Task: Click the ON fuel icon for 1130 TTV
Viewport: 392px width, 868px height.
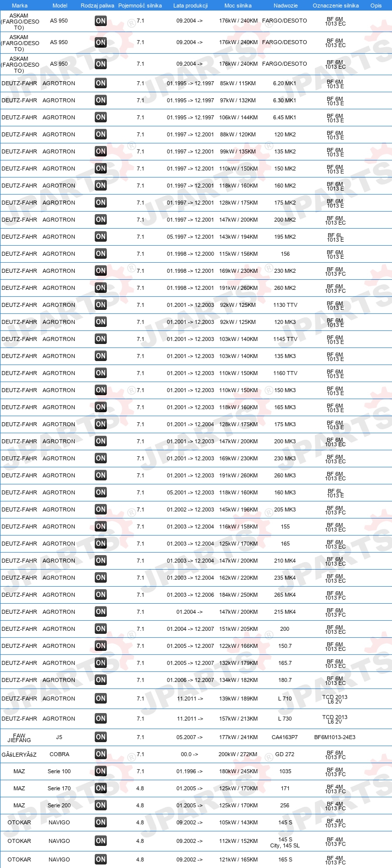Action: [101, 305]
